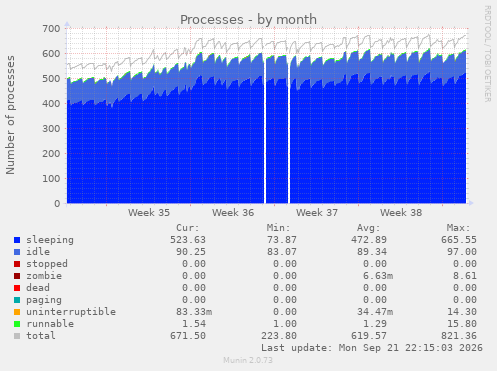
Task: Click the 'Processes - by month' chart title
Action: 248,20
